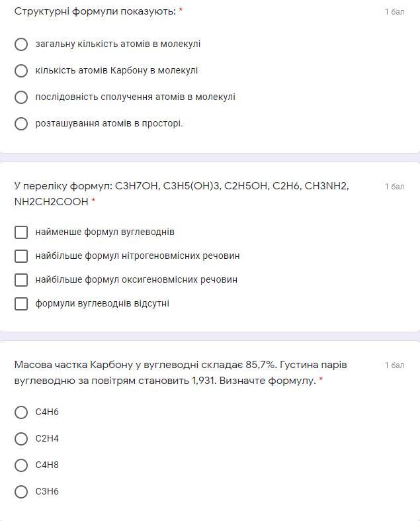Tick "найбільше формул нітрогеновмісних речовин" checkbox
This screenshot has height=521, width=420.
[21, 256]
